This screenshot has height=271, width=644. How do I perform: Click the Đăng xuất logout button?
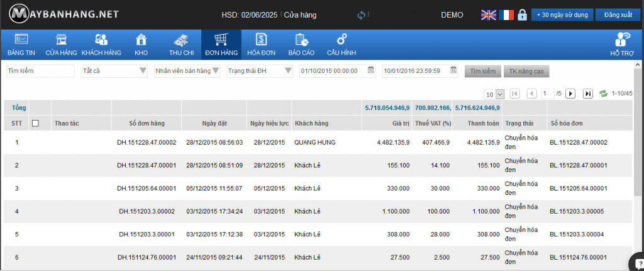(618, 15)
